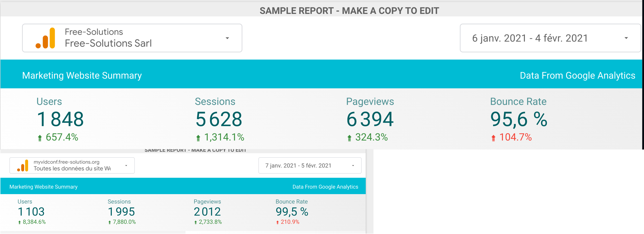This screenshot has height=234, width=644.
Task: Click the 7,880.0% sessions change figure
Action: pos(124,222)
